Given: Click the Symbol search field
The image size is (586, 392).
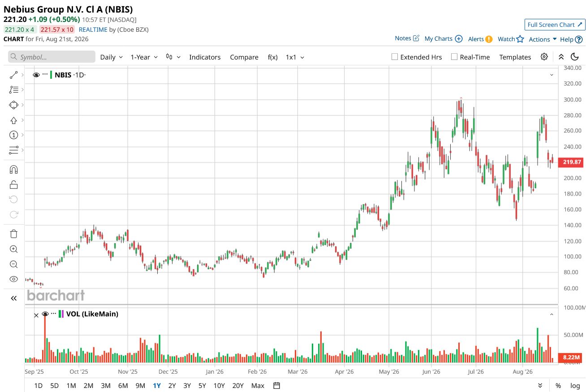Looking at the screenshot, I should pos(52,57).
